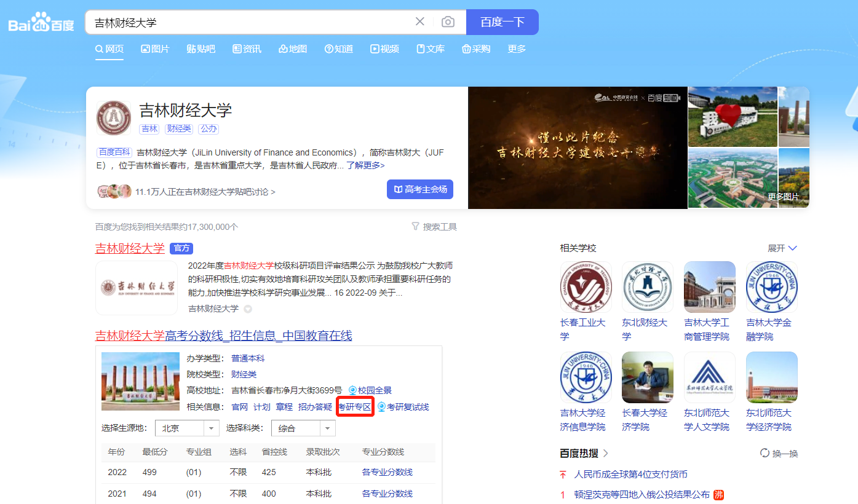Open 长春大学经济学院 photo
This screenshot has width=858, height=504.
coord(648,377)
